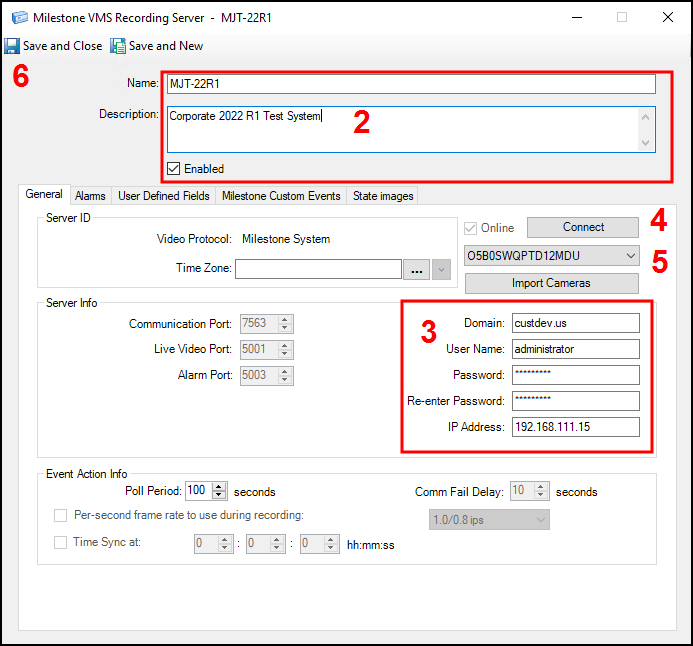
Task: Minimize the Recording Server window
Action: pos(577,17)
